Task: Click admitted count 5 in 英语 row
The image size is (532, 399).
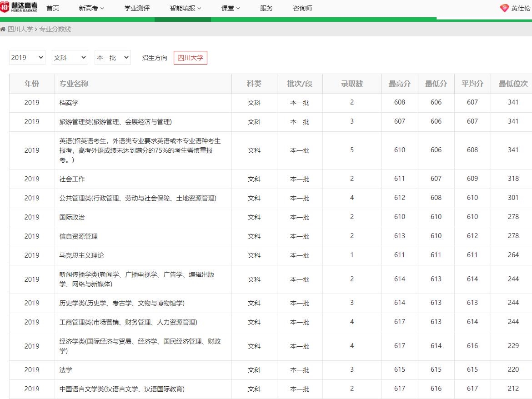Action: click(352, 150)
